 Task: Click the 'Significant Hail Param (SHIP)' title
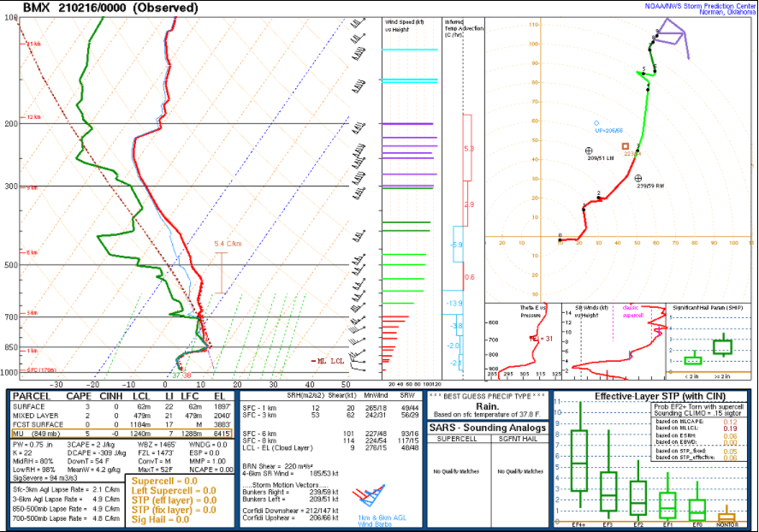707,308
